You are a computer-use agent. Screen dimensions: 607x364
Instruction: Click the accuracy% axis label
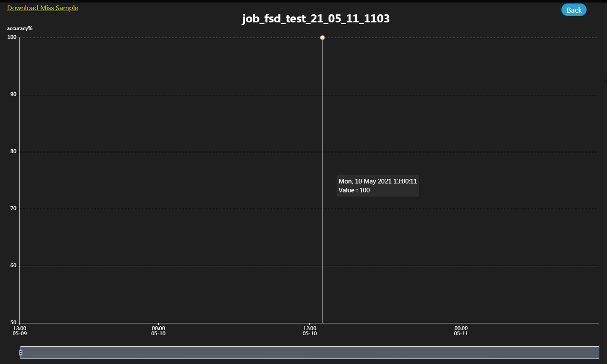(19, 28)
